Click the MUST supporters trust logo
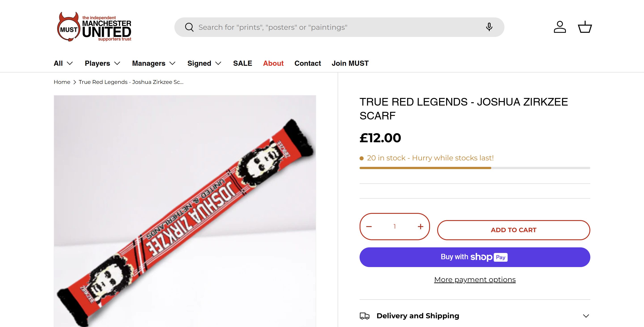644x327 pixels. pyautogui.click(x=94, y=27)
